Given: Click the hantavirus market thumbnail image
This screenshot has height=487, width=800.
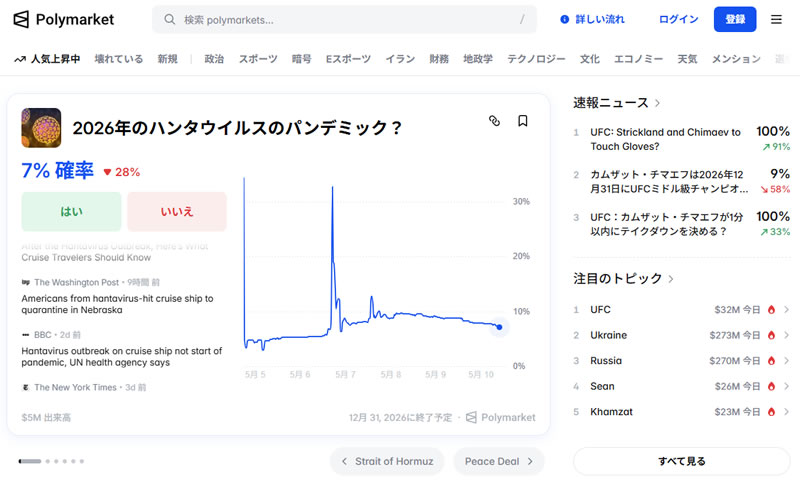Looking at the screenshot, I should pos(41,127).
